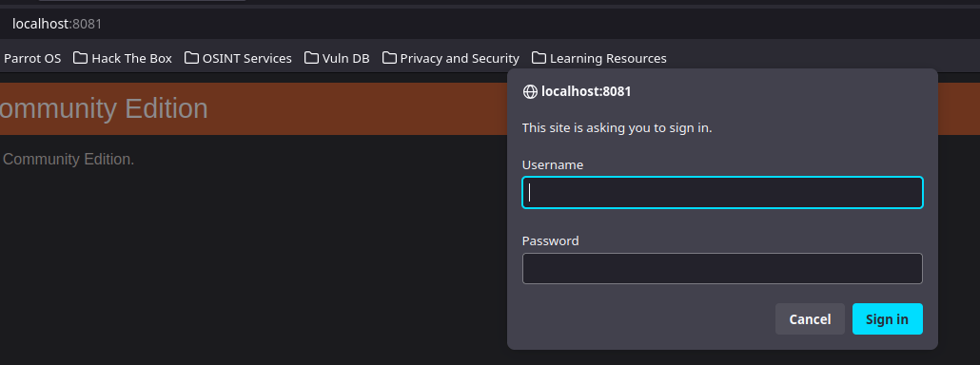980x365 pixels.
Task: Click the Username label text
Action: click(553, 164)
